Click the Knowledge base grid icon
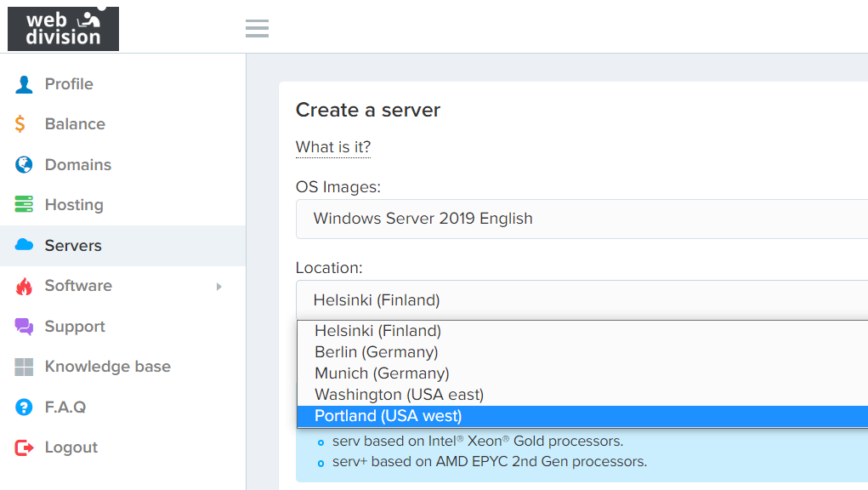The height and width of the screenshot is (490, 868). tap(24, 367)
